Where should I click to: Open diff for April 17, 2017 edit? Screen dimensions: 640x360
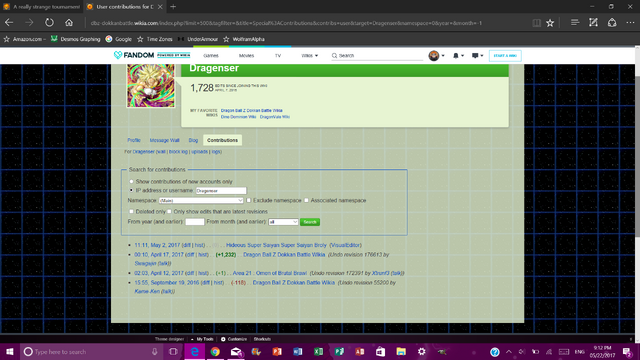(190, 255)
